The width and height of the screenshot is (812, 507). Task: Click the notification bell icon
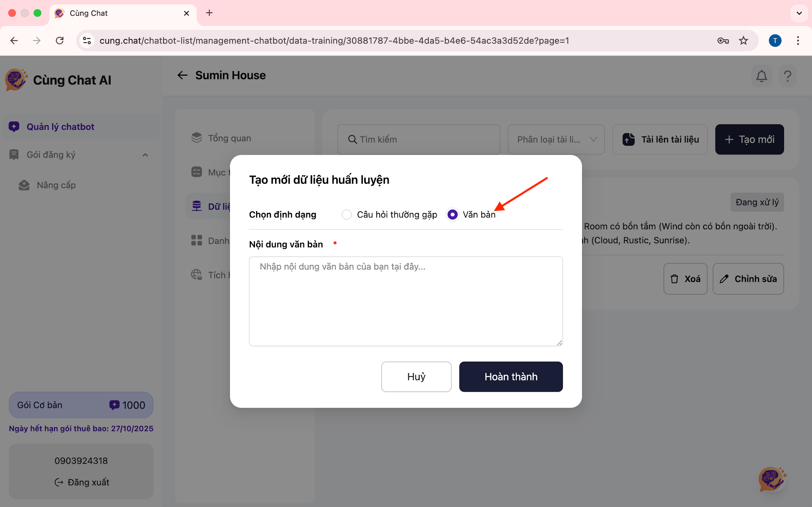coord(761,76)
